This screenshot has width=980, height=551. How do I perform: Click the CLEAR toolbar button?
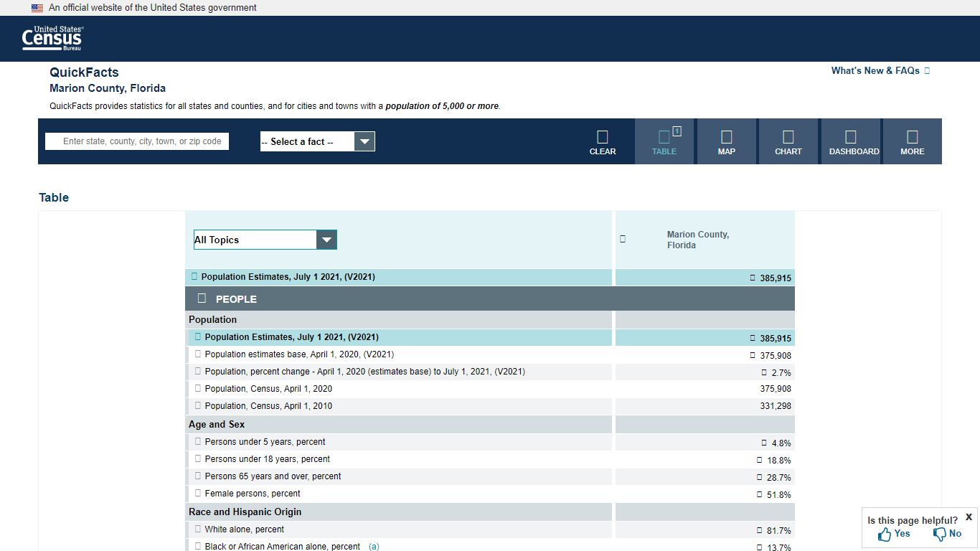click(603, 142)
